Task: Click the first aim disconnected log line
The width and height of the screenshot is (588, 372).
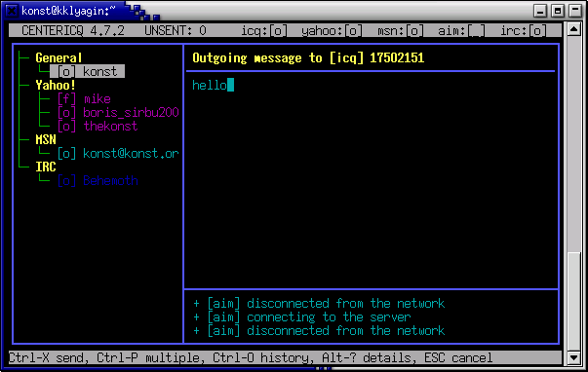Action: (x=319, y=303)
